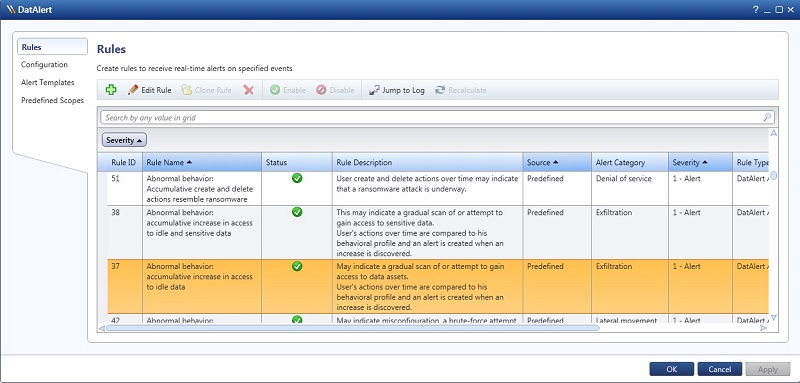The image size is (800, 383).
Task: Click green status check for rule 37
Action: (297, 266)
